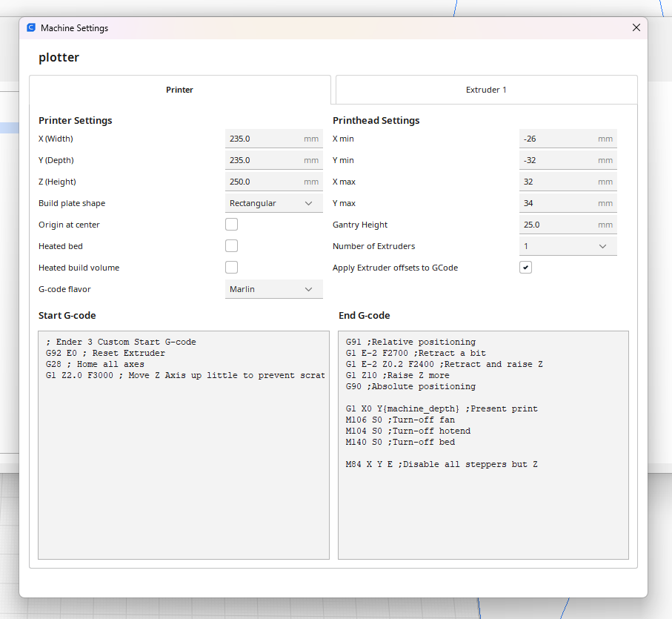Viewport: 672px width, 619px height.
Task: Edit the X max printhead field
Action: (x=557, y=182)
